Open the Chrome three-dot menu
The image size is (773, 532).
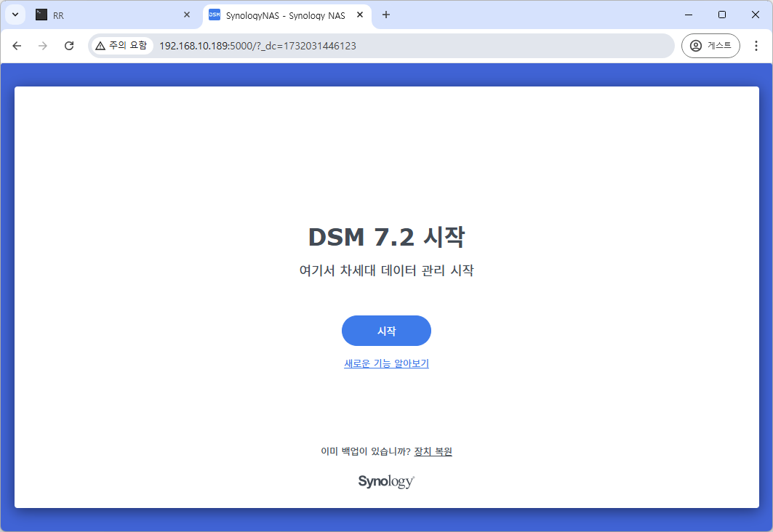756,46
